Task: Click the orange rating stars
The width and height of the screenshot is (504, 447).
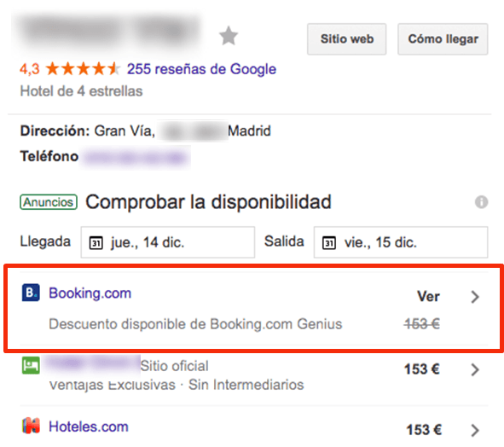Action: pos(84,69)
